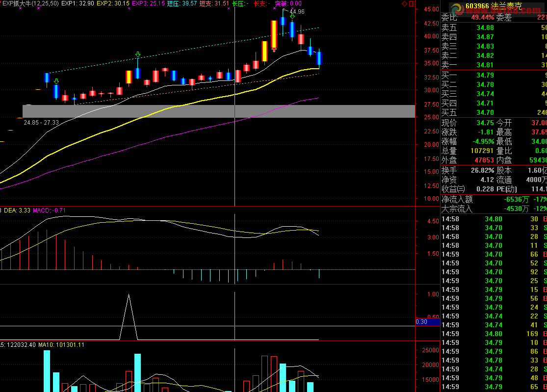Click the 最高 high price label
Viewport: 547px width, 392px height.
(x=504, y=132)
